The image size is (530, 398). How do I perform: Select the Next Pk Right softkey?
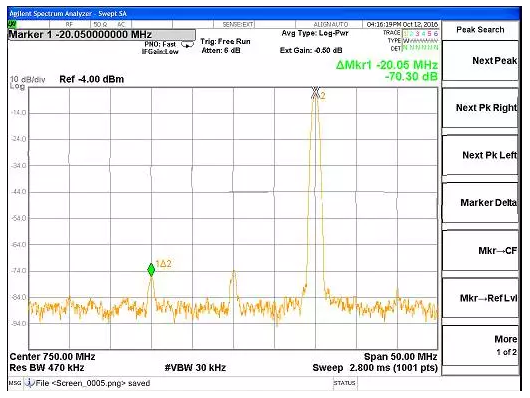[480, 108]
